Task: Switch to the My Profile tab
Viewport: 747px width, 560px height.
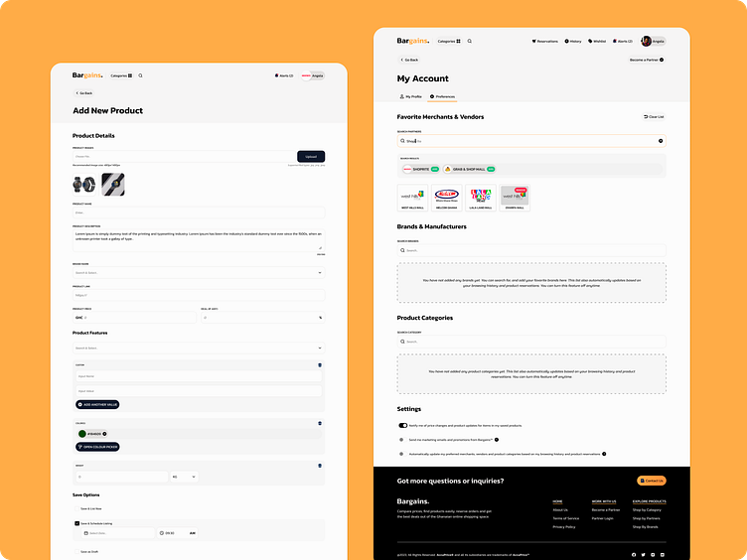Action: 410,96
